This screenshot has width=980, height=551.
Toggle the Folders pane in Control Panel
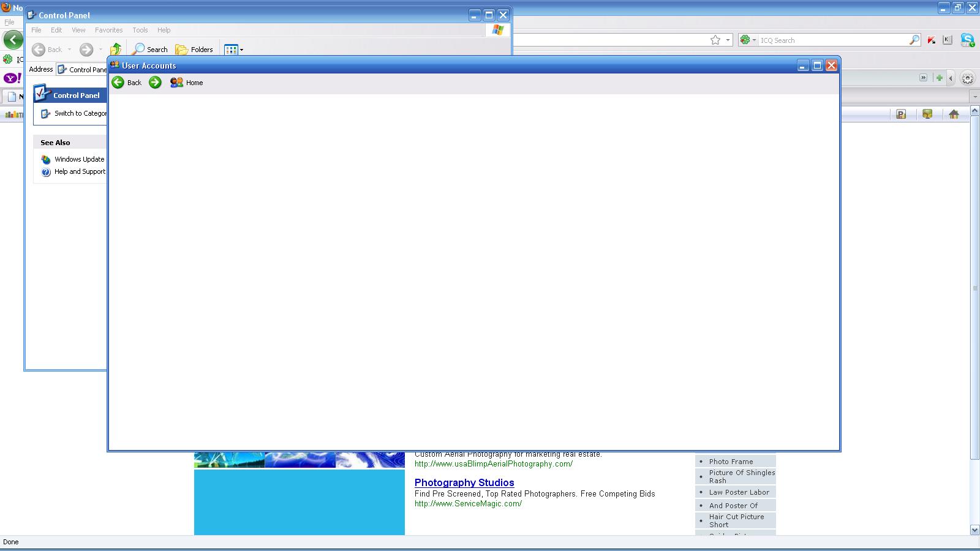tap(194, 50)
